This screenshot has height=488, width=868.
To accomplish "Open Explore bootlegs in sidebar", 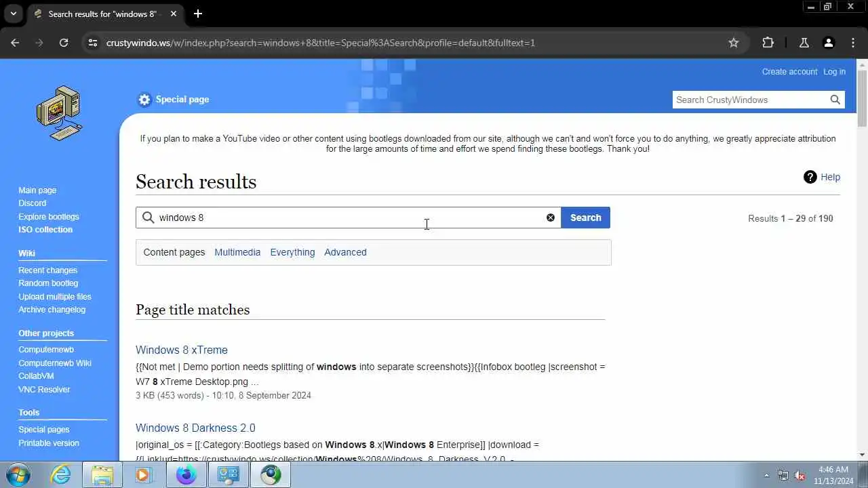I will tap(49, 217).
